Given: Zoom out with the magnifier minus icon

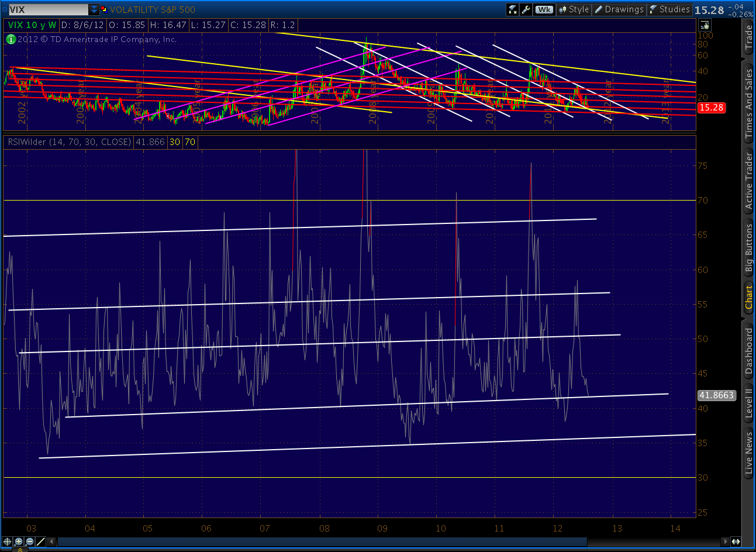Looking at the screenshot, I should click(30, 541).
